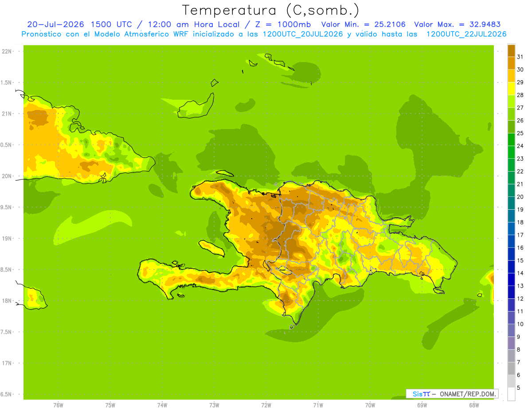Click the '20N' latitude axis label

(x=7, y=176)
